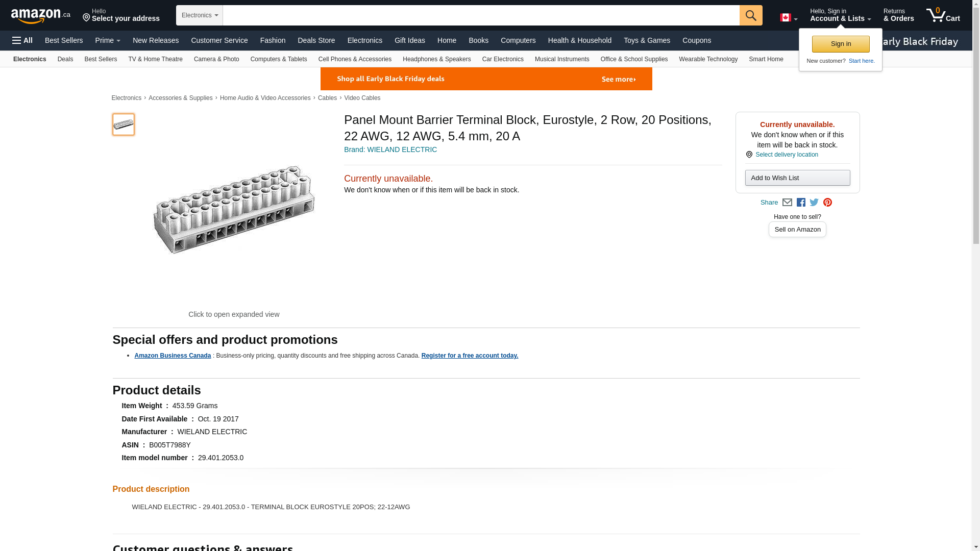Screen dimensions: 980x551
Task: Open the Canada flag language dropdown
Action: point(788,18)
